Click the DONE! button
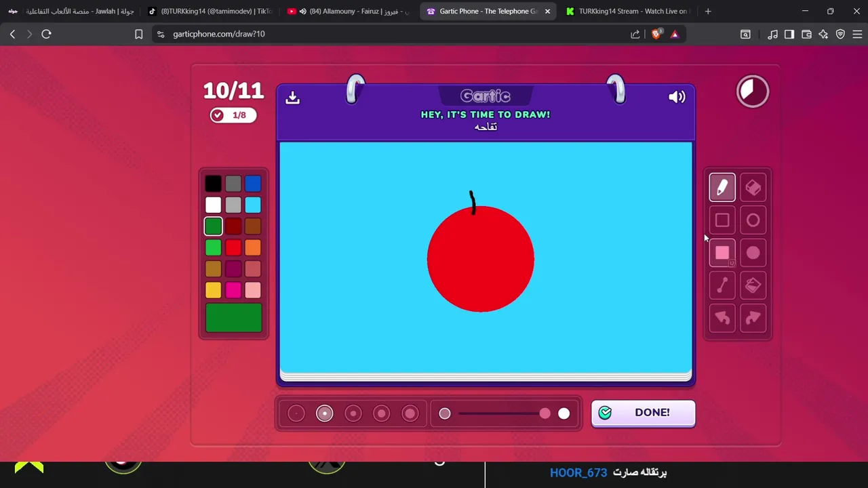This screenshot has height=488, width=868. pyautogui.click(x=643, y=413)
